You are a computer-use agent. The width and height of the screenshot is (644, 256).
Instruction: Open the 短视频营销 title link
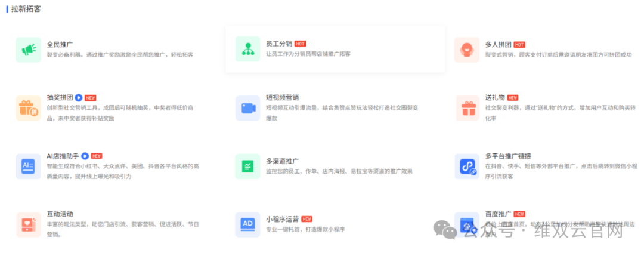click(282, 97)
